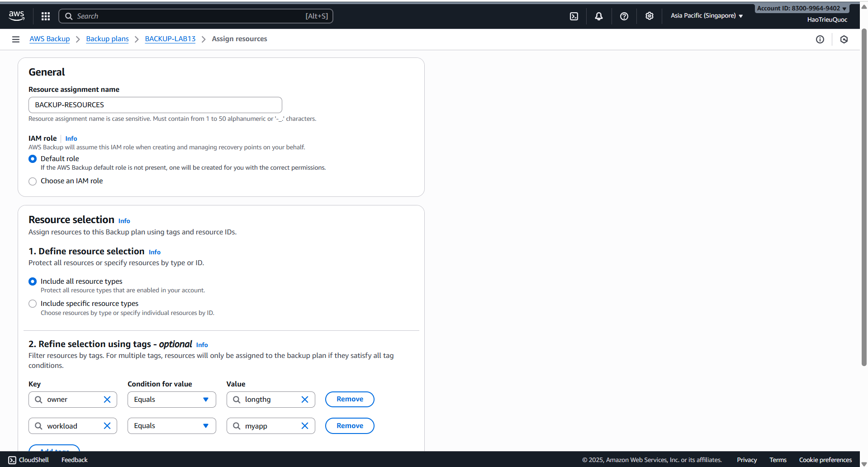This screenshot has height=467, width=868.
Task: Open the notifications bell
Action: coord(598,16)
